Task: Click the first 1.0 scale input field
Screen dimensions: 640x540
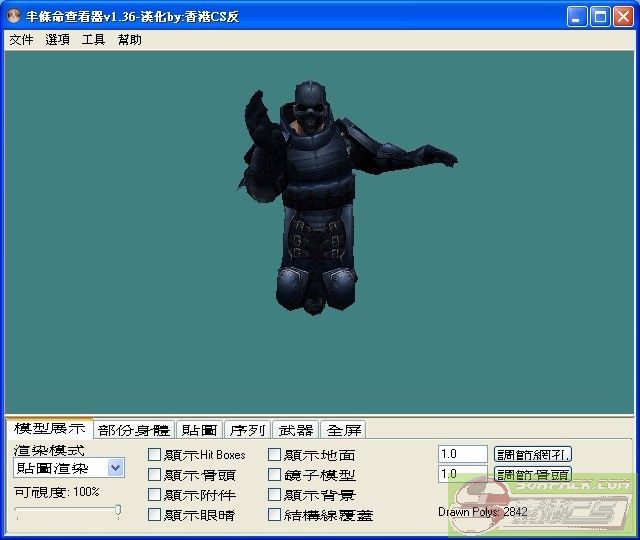Action: pos(462,454)
